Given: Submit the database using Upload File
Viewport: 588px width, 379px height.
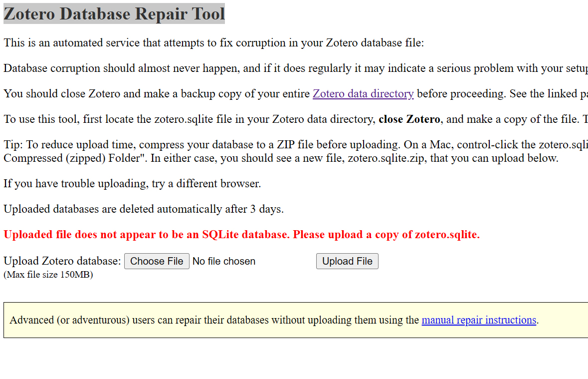Looking at the screenshot, I should [x=347, y=261].
